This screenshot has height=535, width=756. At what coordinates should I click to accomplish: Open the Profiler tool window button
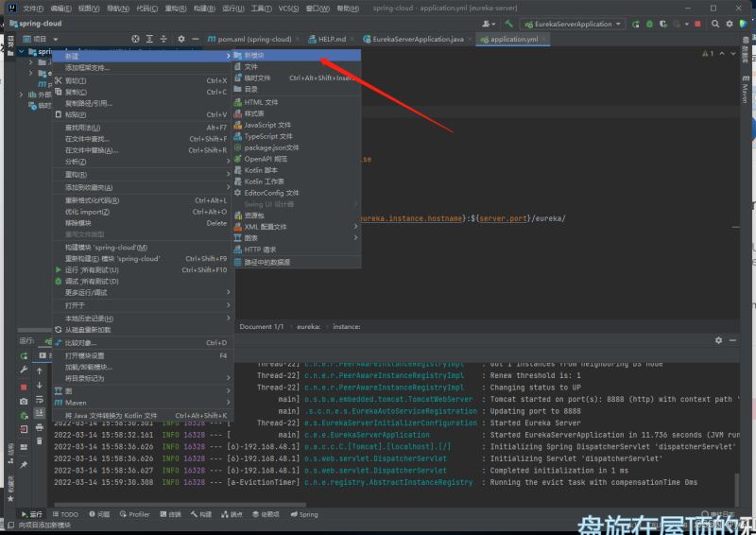pyautogui.click(x=135, y=514)
